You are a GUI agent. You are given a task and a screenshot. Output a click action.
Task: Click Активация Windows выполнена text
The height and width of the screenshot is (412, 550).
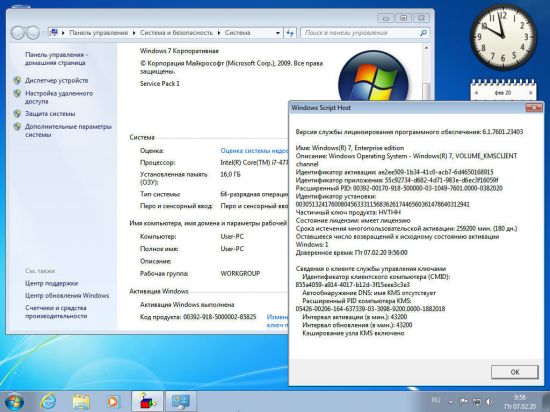187,305
